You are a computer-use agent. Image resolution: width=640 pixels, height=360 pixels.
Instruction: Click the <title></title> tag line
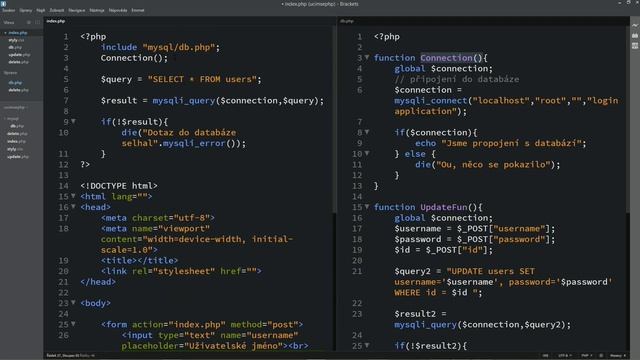coord(140,260)
